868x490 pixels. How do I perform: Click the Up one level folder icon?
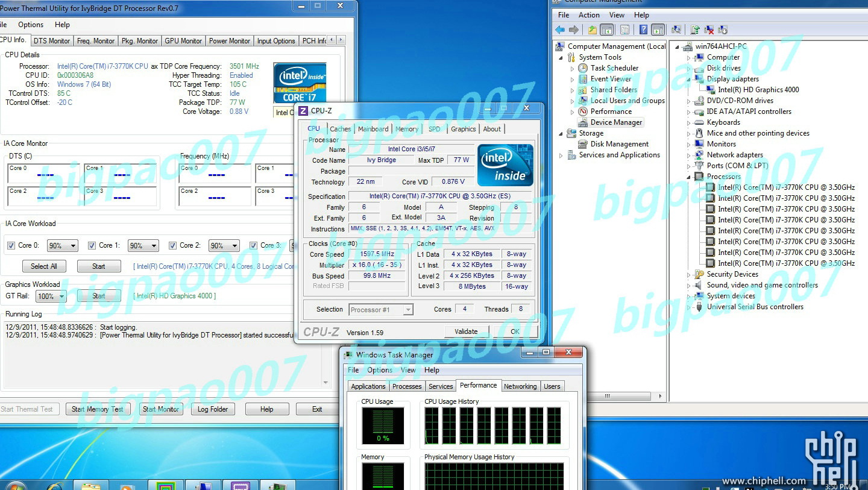coord(593,30)
